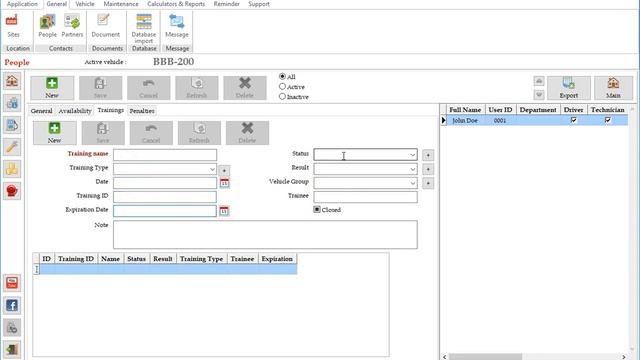Open calendar picker for Expiration Date

click(224, 211)
